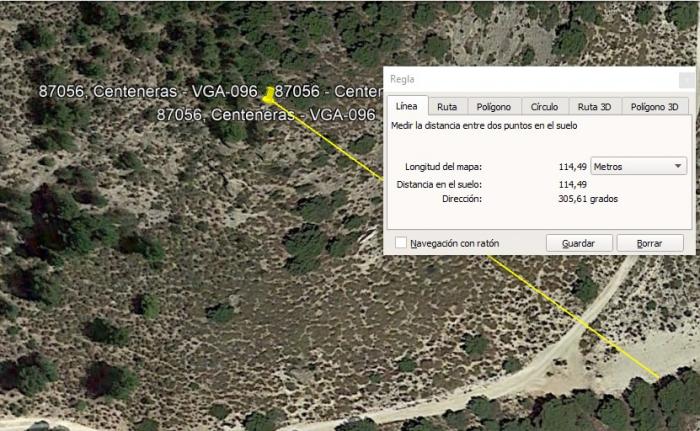The height and width of the screenshot is (431, 700).
Task: Switch to the Línea tab
Action: pyautogui.click(x=407, y=106)
